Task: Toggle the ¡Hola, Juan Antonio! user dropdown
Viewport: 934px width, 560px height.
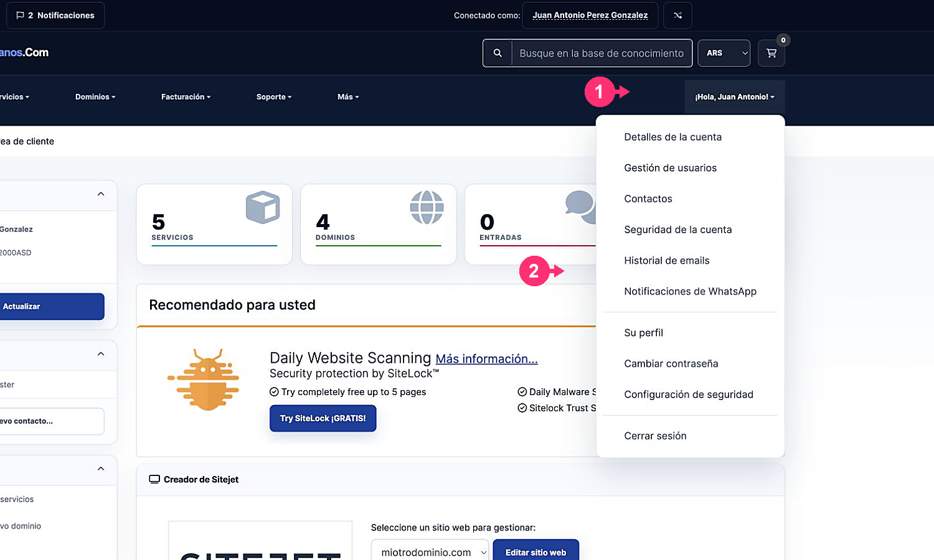Action: (735, 97)
